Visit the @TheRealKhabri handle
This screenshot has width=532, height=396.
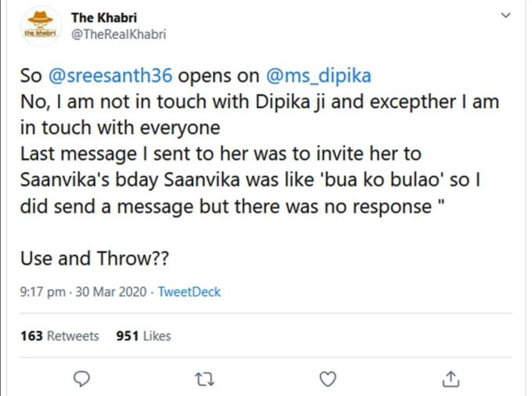[x=119, y=34]
